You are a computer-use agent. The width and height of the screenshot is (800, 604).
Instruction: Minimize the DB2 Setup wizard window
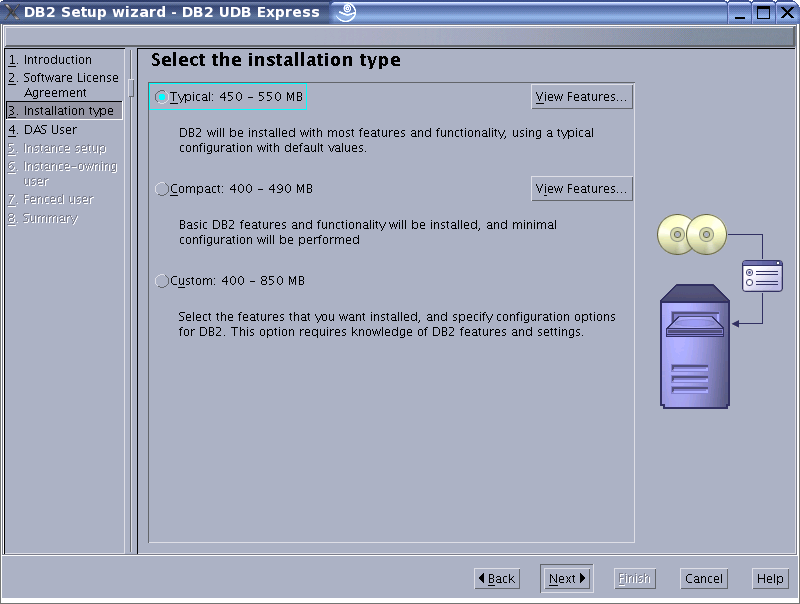740,12
